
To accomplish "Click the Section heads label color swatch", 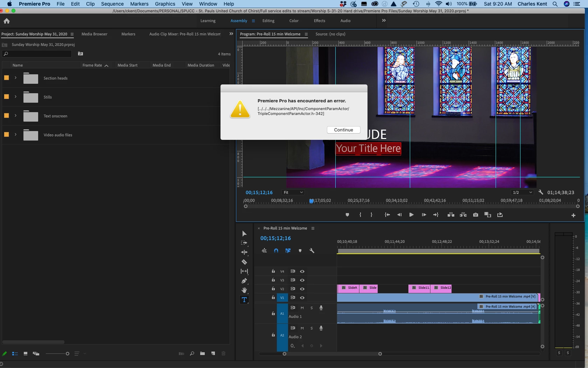I will (6, 78).
